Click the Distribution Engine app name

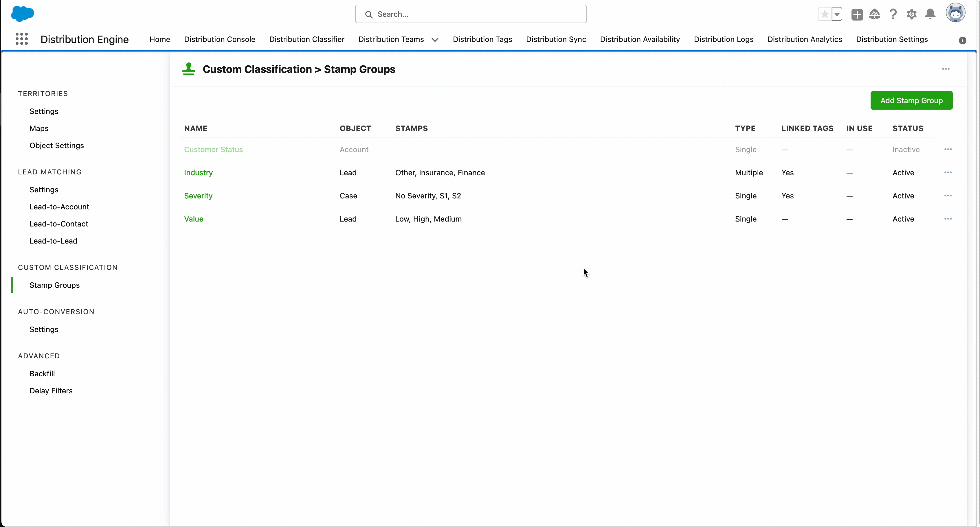[x=85, y=39]
